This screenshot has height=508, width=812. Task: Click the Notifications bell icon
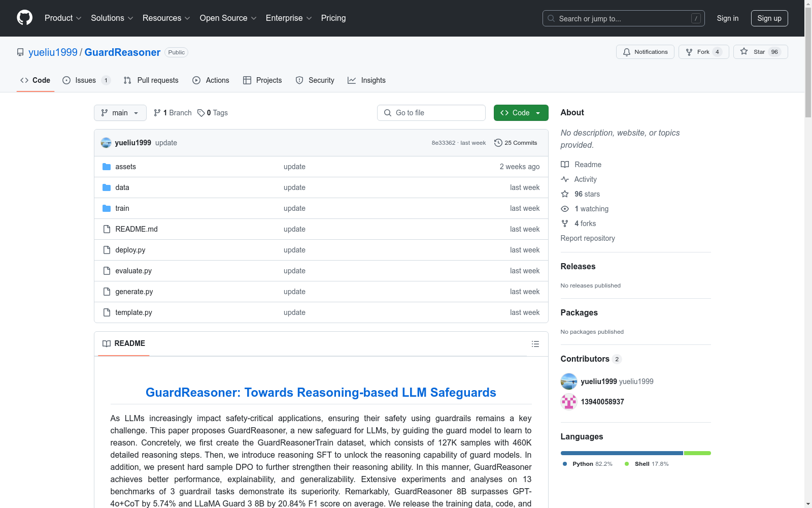pyautogui.click(x=627, y=52)
